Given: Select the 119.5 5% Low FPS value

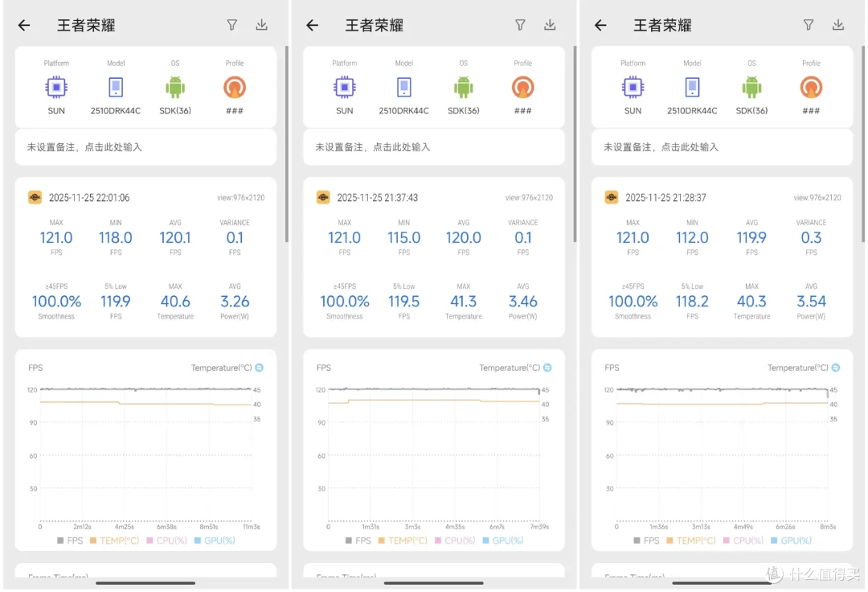Looking at the screenshot, I should coord(404,302).
